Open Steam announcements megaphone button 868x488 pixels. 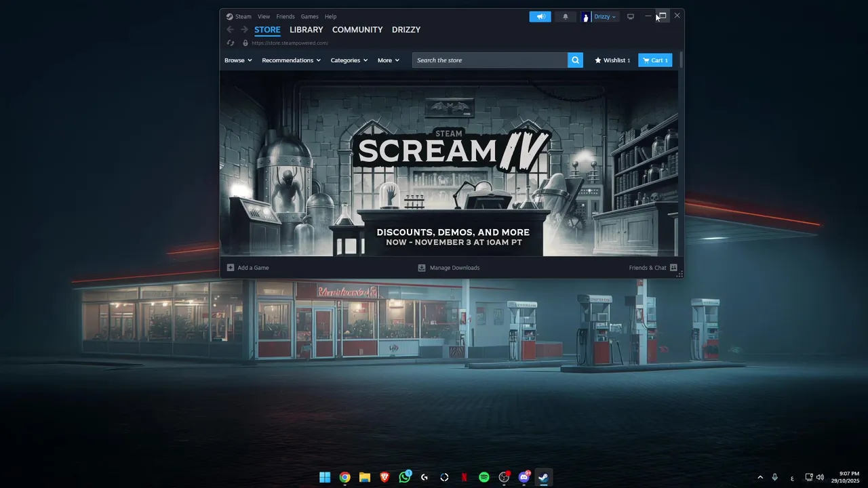point(540,16)
